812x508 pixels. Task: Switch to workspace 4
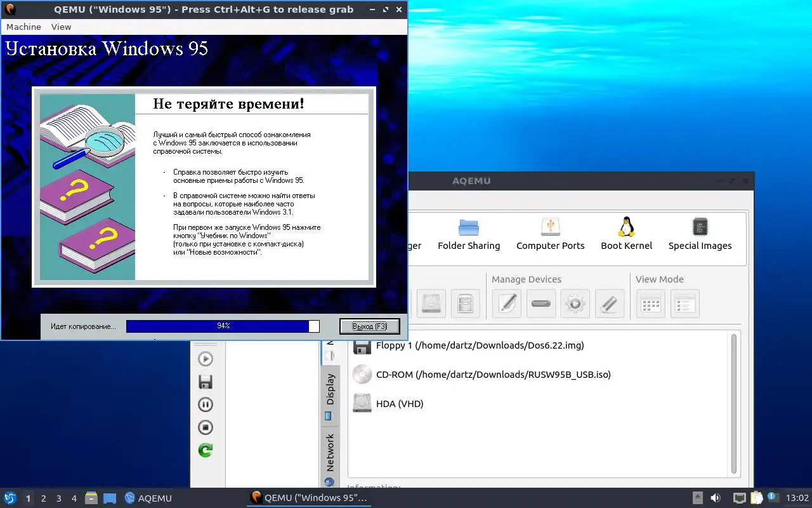(x=74, y=498)
